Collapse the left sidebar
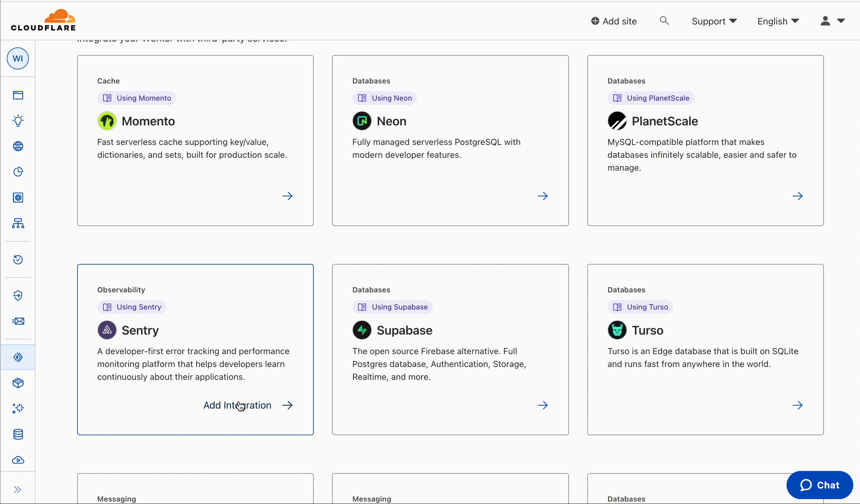 [18, 490]
